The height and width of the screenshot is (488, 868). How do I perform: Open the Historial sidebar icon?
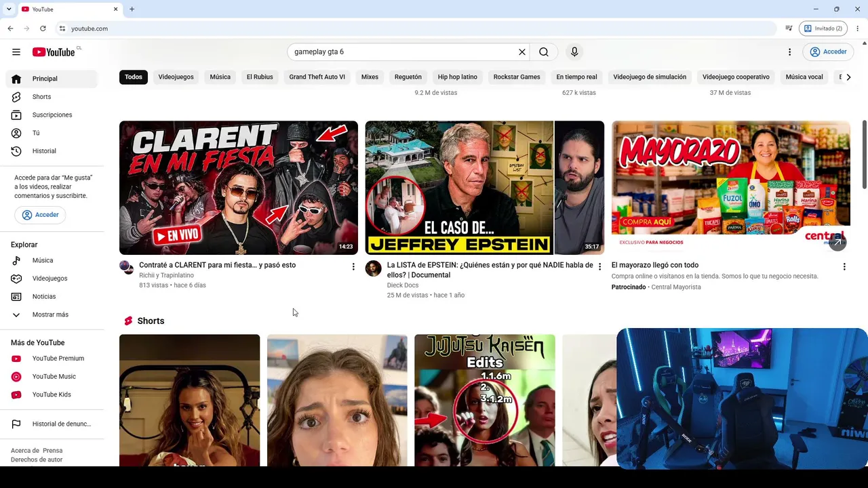click(x=16, y=151)
